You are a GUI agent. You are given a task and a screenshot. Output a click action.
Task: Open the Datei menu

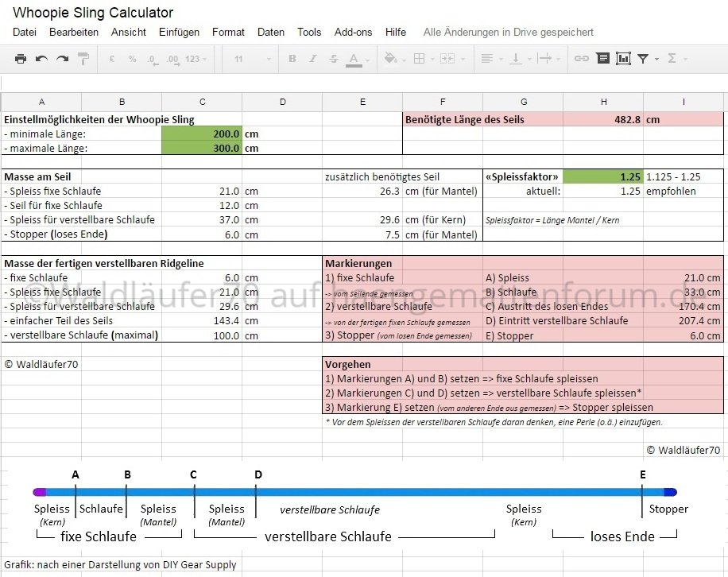[25, 33]
